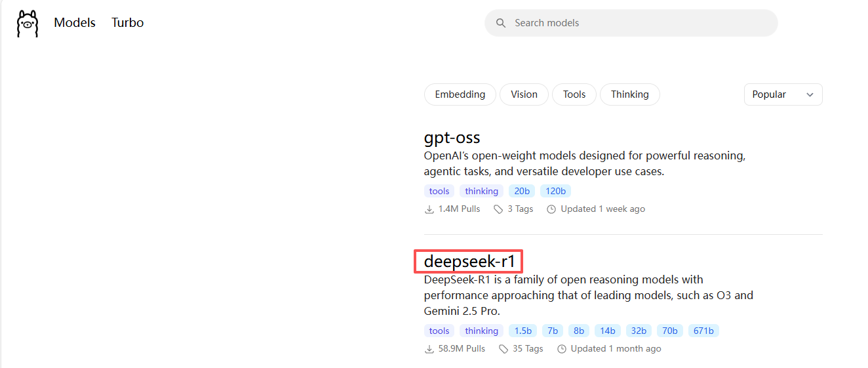868x368 pixels.
Task: Click the 3 Tags text
Action: point(521,209)
